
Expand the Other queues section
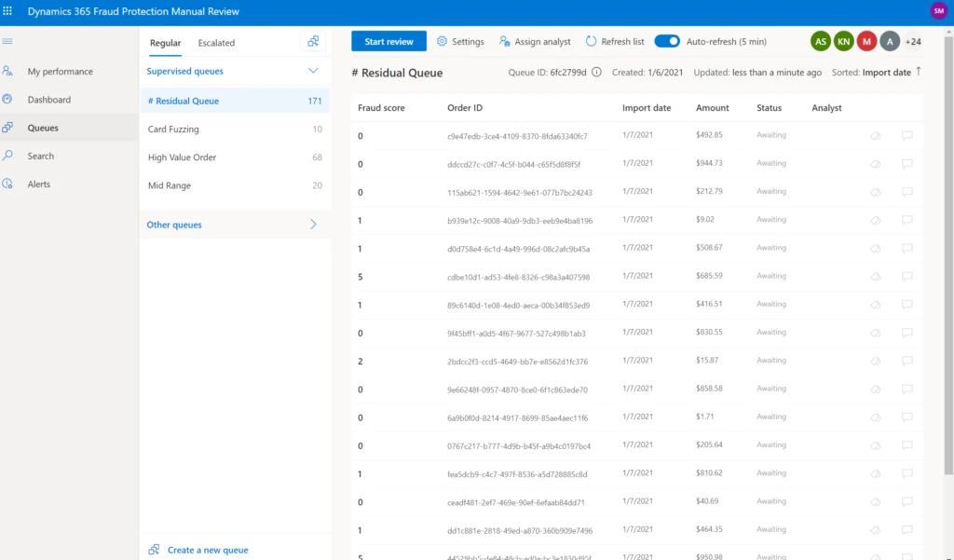tap(313, 225)
